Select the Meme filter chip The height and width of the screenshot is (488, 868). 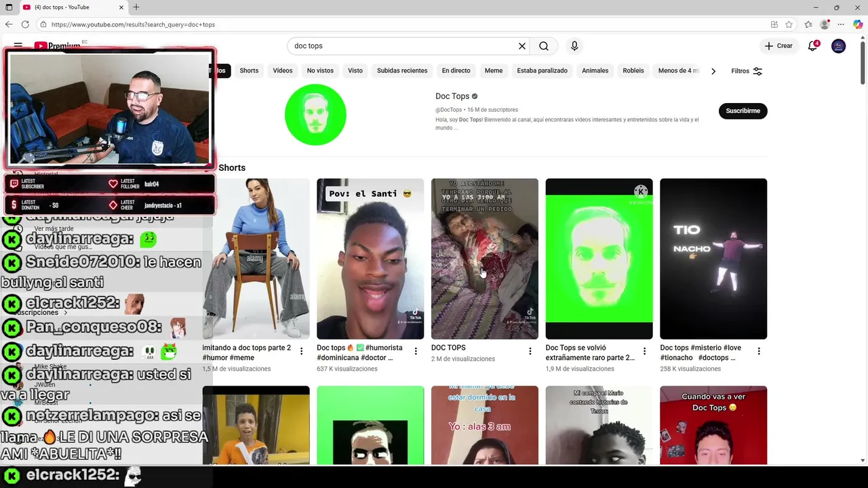coord(494,70)
